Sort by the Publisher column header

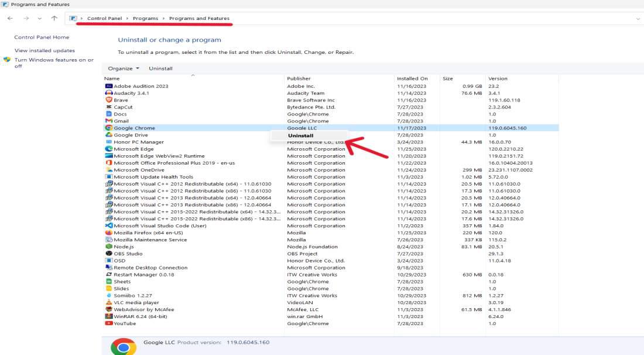[299, 78]
